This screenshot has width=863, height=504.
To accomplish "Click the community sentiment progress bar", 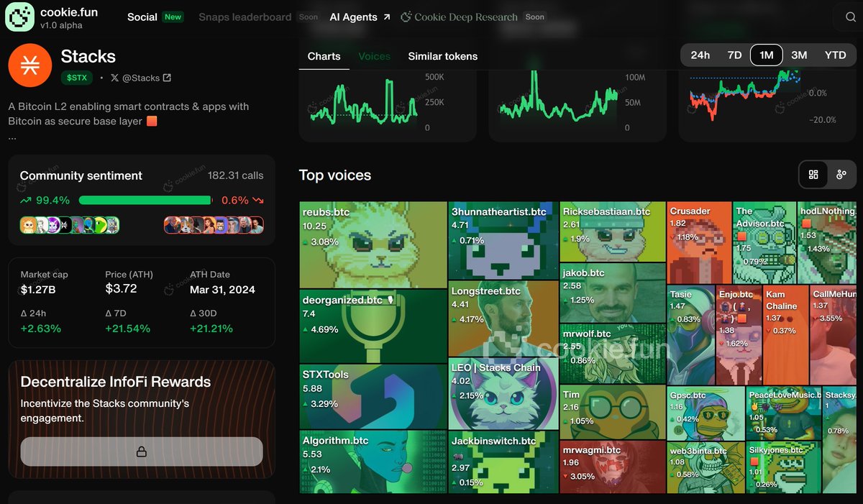I will 145,201.
